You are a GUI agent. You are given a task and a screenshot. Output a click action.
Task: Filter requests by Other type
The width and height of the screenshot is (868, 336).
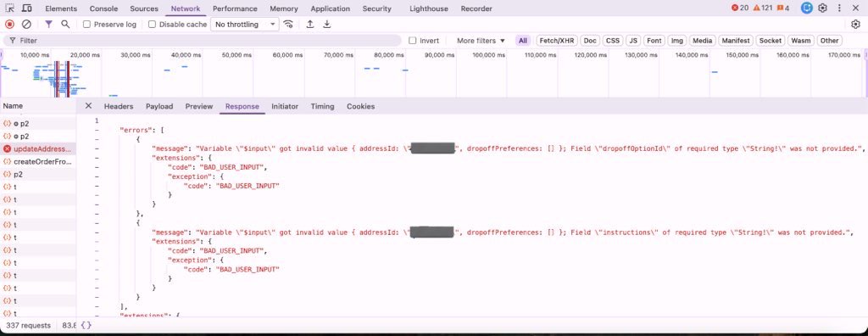[x=829, y=41]
